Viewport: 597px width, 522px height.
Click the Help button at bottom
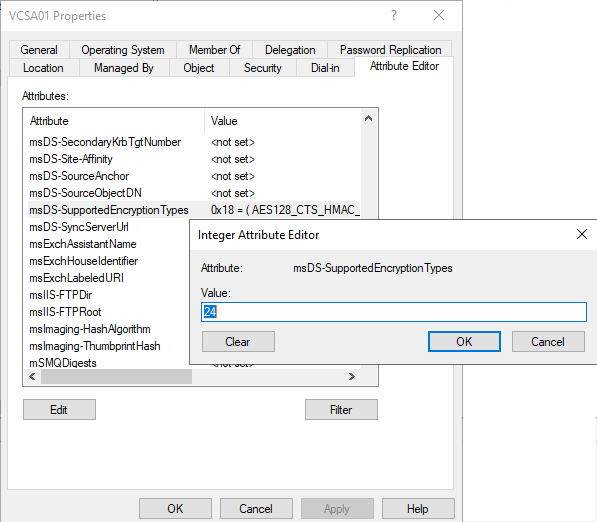click(418, 509)
